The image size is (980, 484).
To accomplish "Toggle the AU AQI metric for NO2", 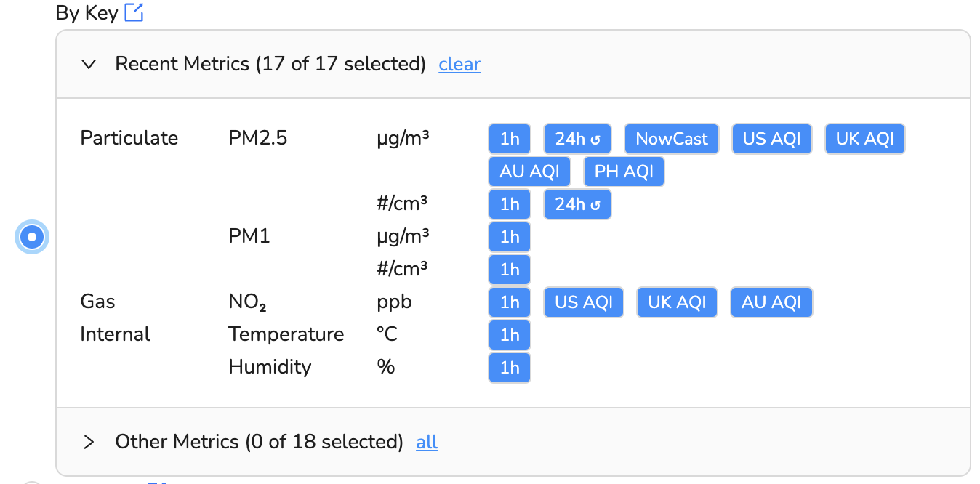I will pyautogui.click(x=771, y=302).
